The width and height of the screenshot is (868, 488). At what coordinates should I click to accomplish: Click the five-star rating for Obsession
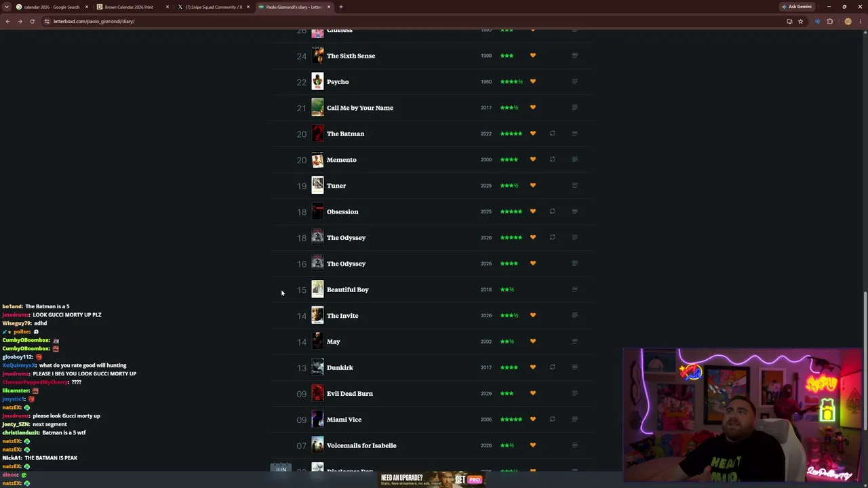511,211
